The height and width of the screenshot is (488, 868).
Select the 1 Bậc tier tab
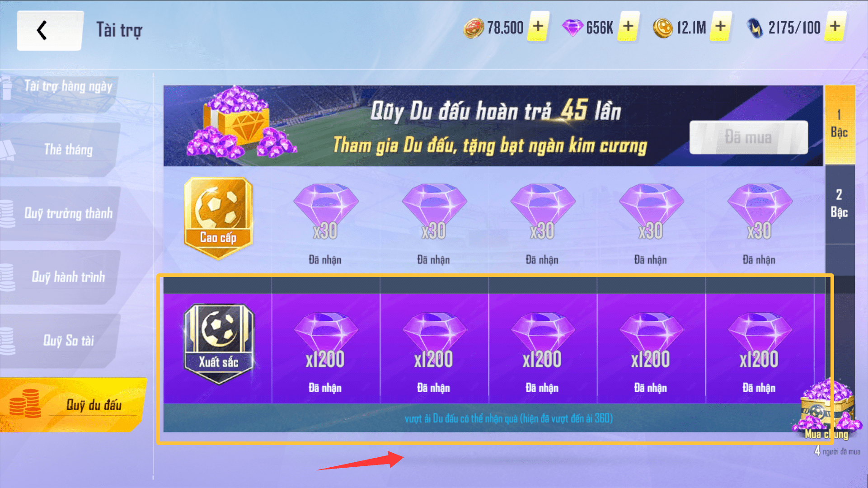point(840,124)
